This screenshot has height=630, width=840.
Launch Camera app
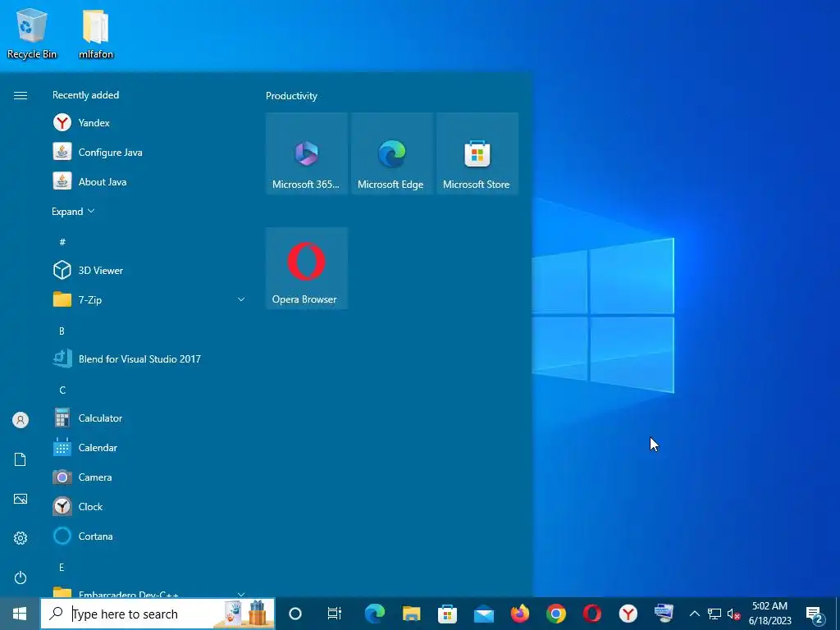[x=148, y=477]
